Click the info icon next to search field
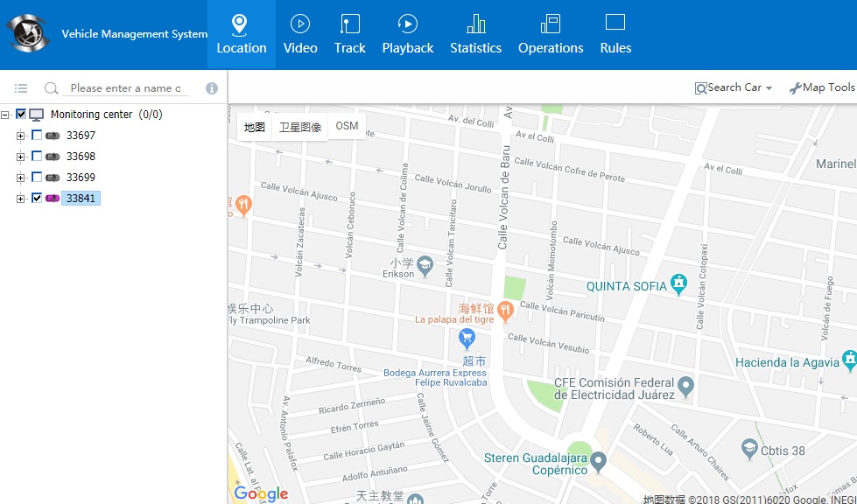This screenshot has height=504, width=857. coord(211,88)
